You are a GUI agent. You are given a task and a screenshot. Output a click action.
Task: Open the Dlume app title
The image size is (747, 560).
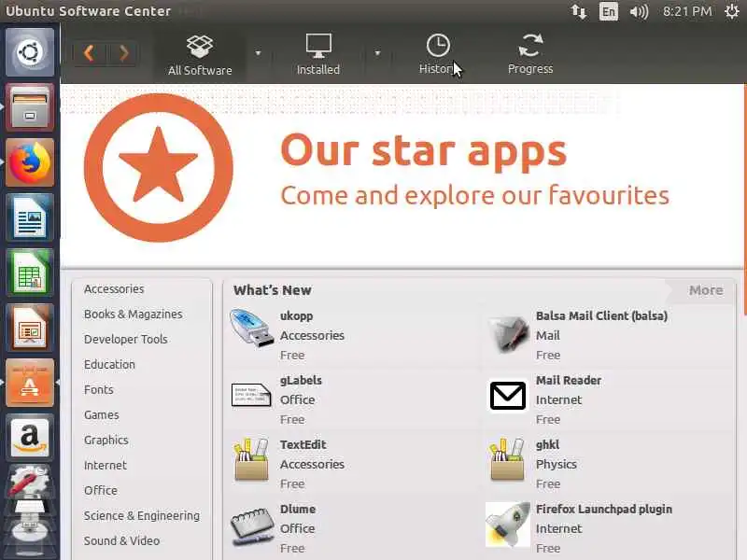coord(298,509)
